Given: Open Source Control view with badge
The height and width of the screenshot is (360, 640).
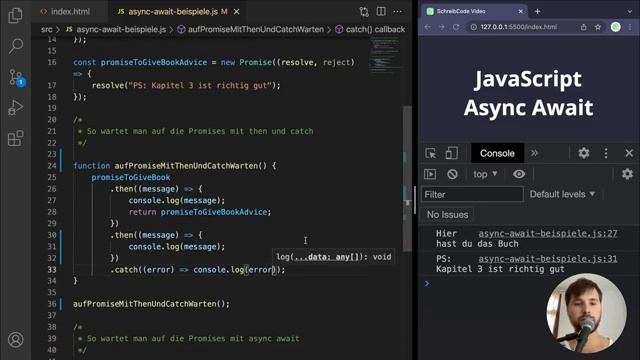Looking at the screenshot, I should pos(16,77).
